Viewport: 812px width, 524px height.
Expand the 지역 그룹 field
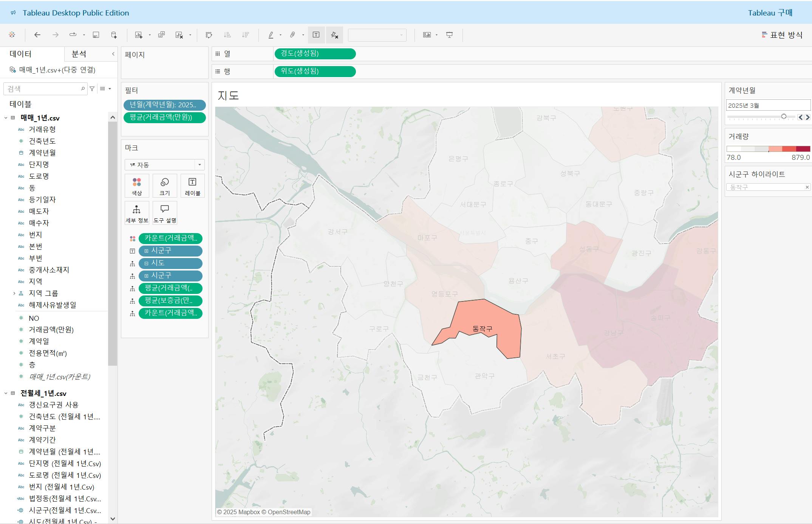tap(14, 293)
